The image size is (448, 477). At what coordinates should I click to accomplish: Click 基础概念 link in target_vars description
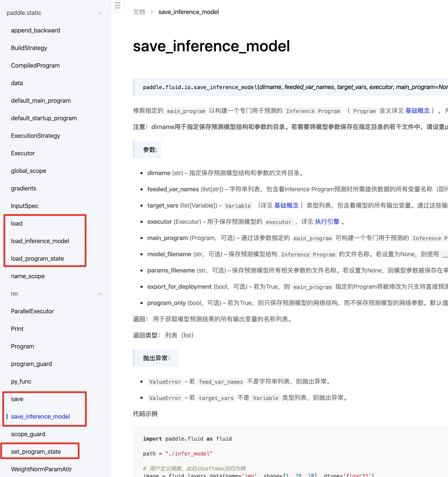[286, 205]
